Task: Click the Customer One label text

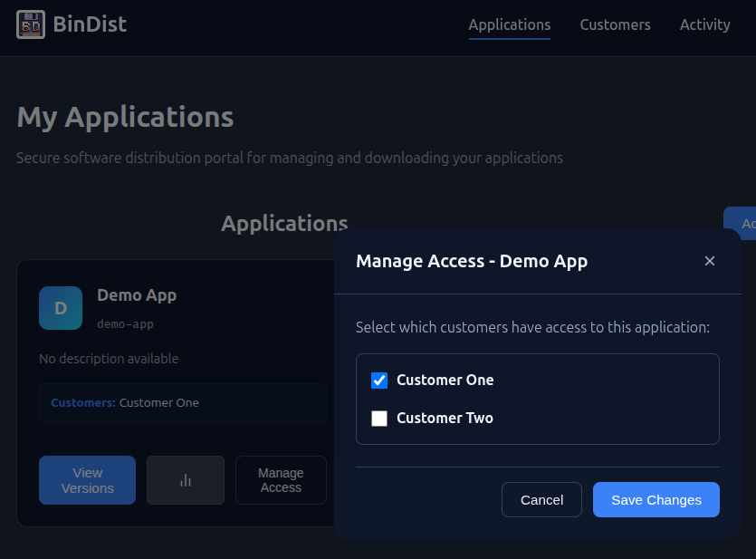Action: click(x=445, y=380)
